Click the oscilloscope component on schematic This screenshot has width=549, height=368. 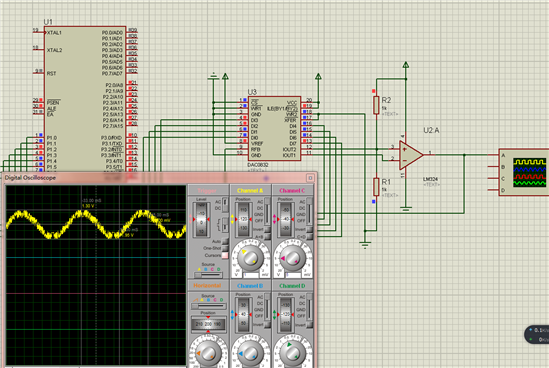coord(524,172)
